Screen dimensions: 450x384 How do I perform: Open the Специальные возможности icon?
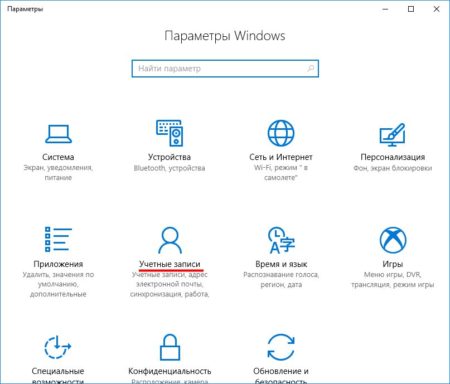pos(58,347)
